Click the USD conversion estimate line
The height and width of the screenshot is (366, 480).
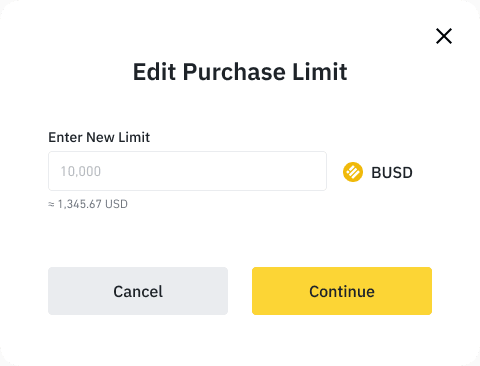coord(88,204)
